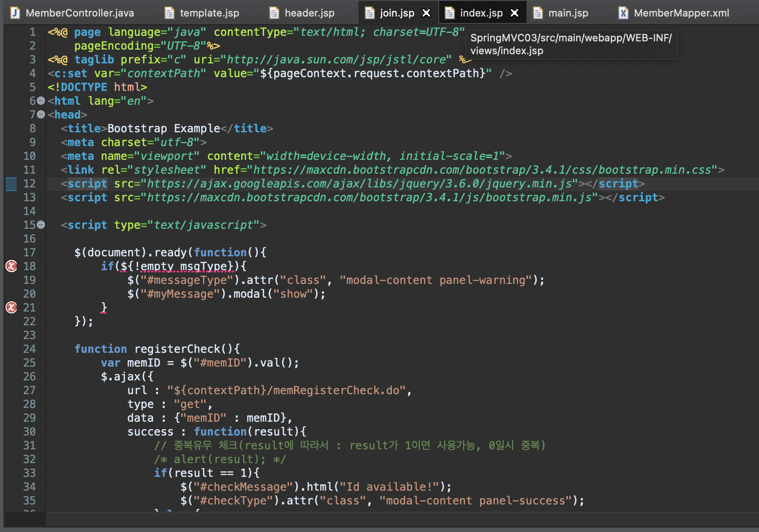Click the JSP file icon on header.jsp tab
The height and width of the screenshot is (532, 759).
click(x=274, y=13)
